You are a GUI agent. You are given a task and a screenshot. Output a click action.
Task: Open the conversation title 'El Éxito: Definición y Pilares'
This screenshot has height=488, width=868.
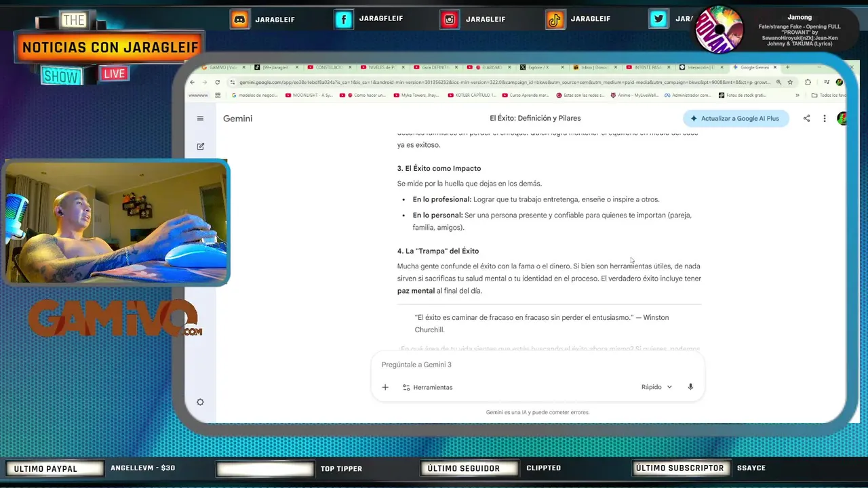point(535,118)
